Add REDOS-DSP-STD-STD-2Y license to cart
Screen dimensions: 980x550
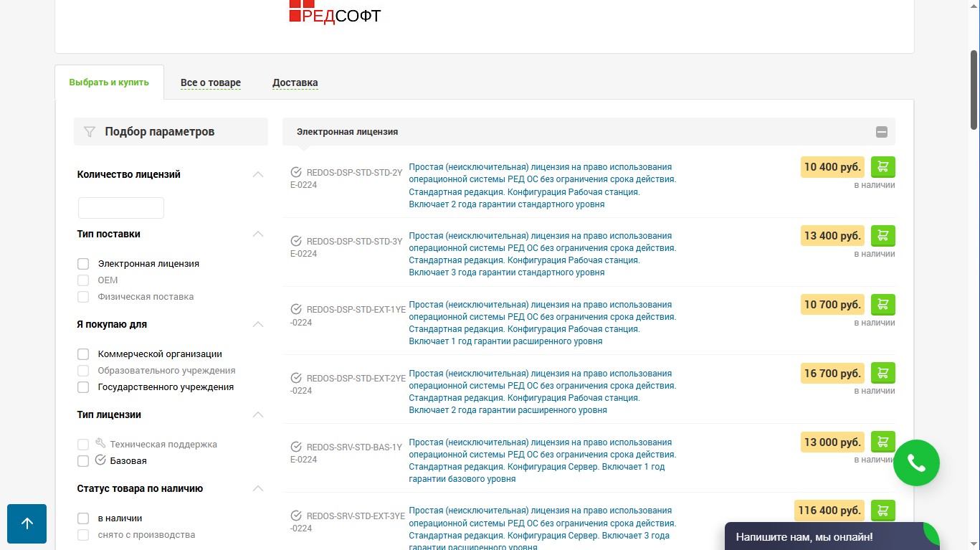point(883,167)
